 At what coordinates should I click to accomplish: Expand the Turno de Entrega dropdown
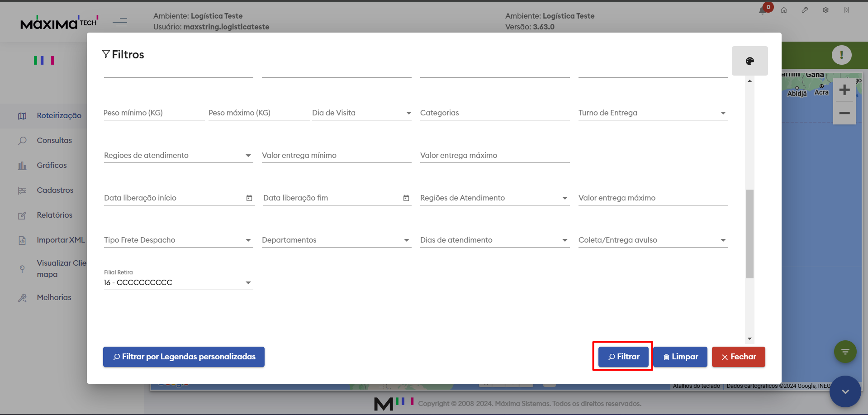pyautogui.click(x=653, y=113)
